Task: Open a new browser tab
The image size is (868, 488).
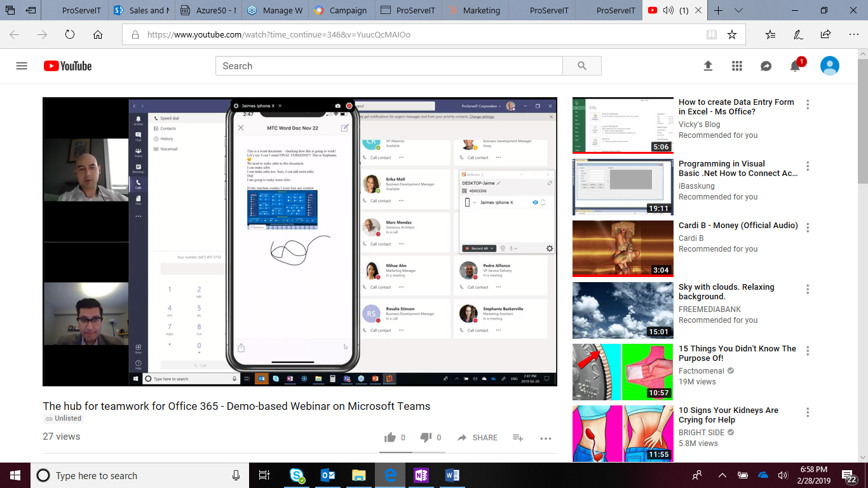Action: (719, 10)
